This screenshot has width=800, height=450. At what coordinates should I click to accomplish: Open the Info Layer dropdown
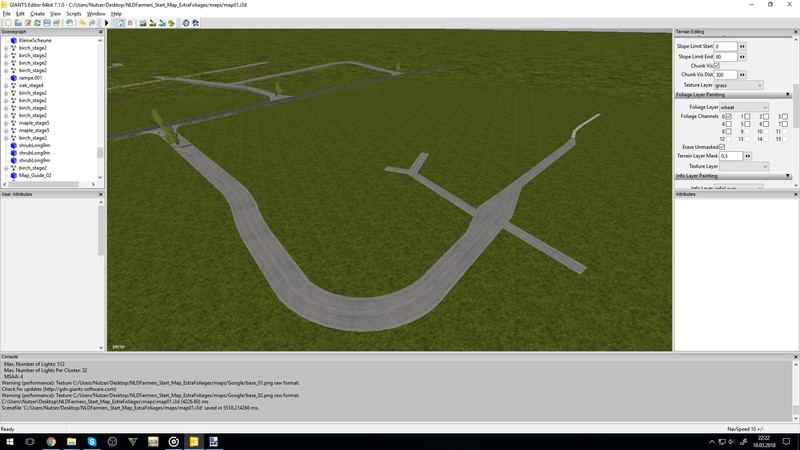739,188
